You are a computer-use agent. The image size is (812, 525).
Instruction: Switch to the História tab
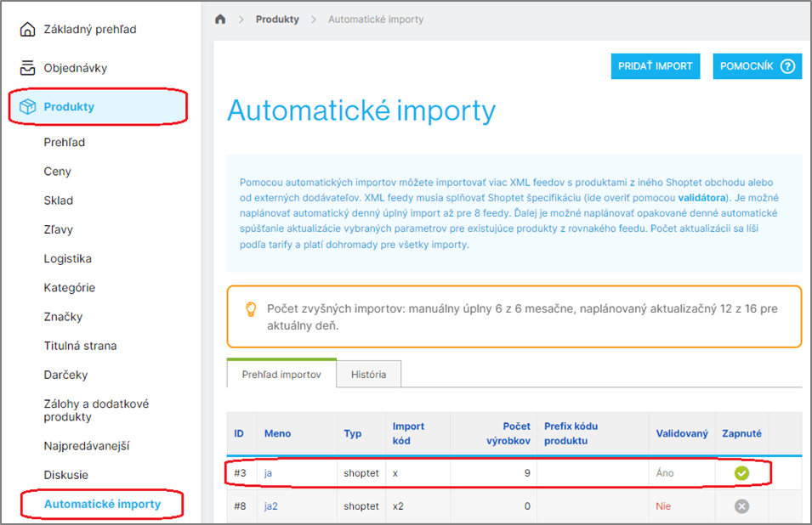tap(368, 374)
